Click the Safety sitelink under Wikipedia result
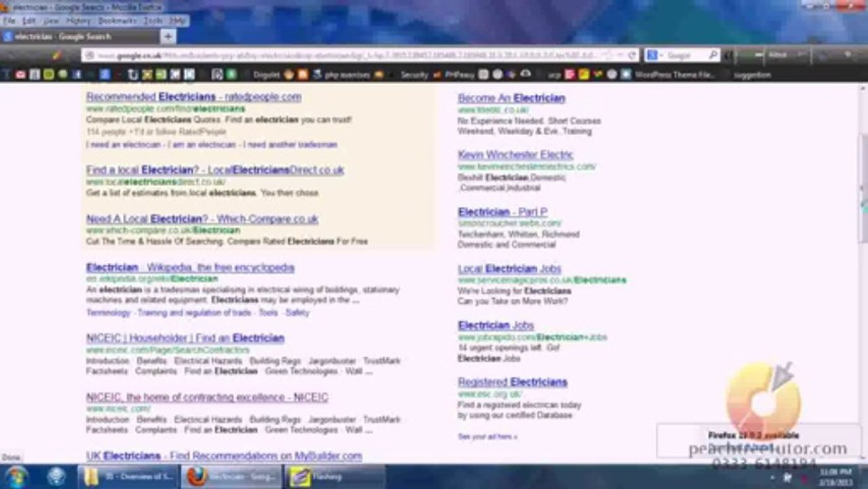This screenshot has height=489, width=868. (x=297, y=313)
